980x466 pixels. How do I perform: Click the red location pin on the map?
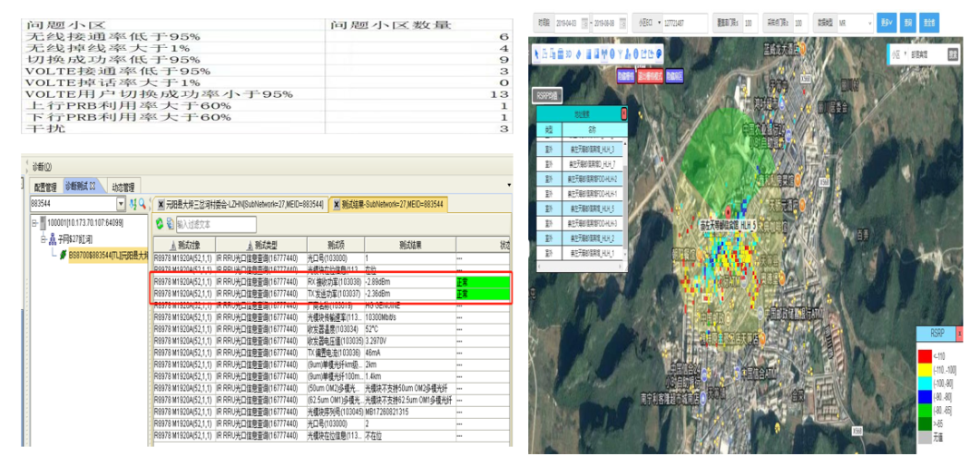728,214
